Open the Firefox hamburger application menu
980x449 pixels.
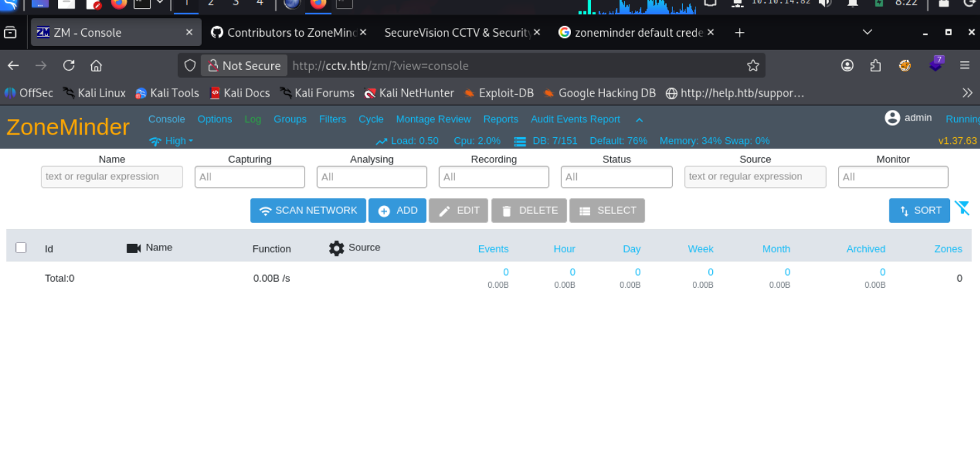click(965, 65)
